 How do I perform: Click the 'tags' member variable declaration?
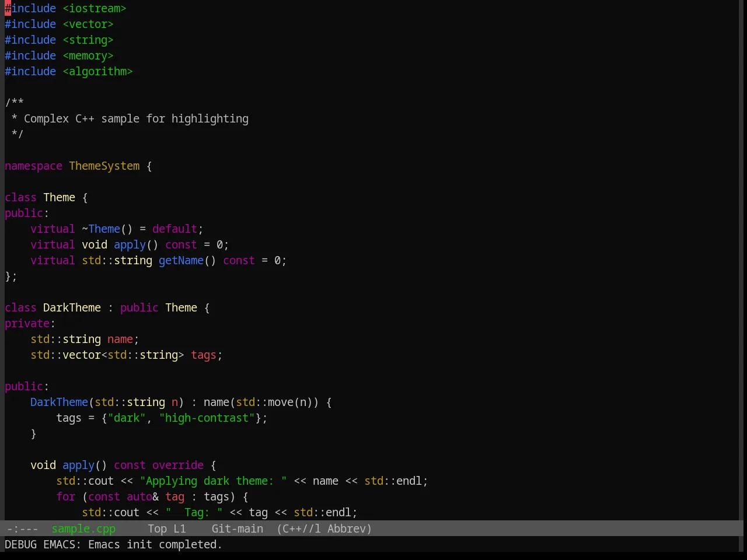coord(204,355)
